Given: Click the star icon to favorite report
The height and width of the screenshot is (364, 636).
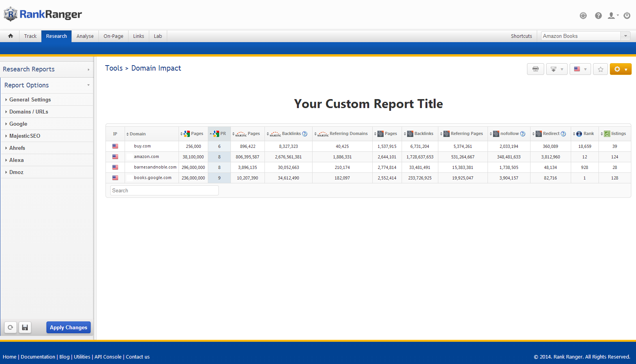Looking at the screenshot, I should point(600,69).
